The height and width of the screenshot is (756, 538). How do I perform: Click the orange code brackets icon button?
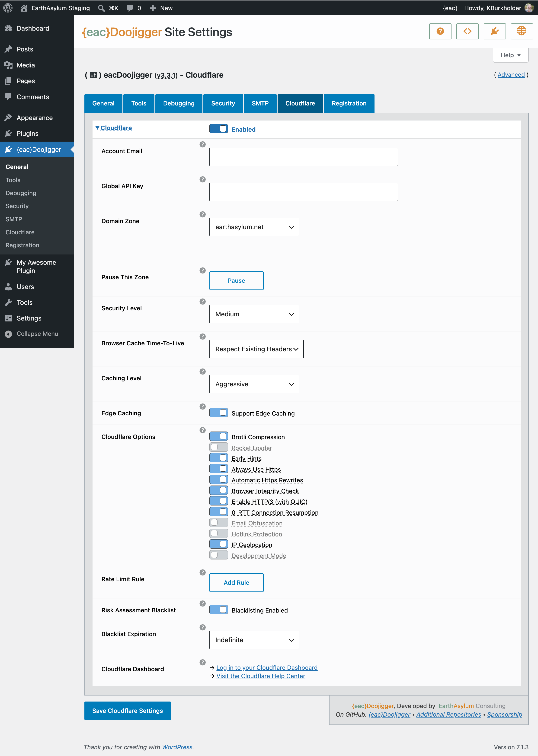467,32
